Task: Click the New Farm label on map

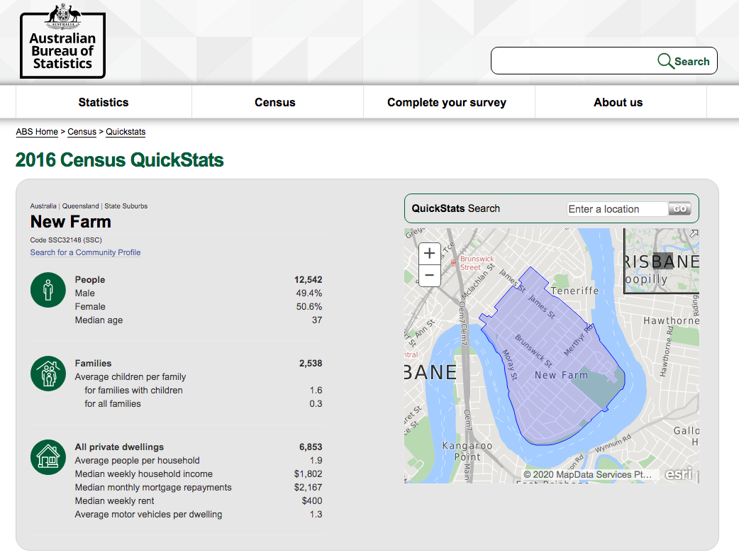Action: tap(561, 375)
